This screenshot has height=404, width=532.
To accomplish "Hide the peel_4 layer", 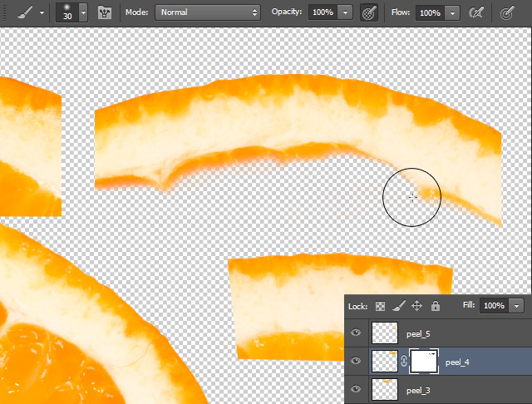I will tap(356, 361).
